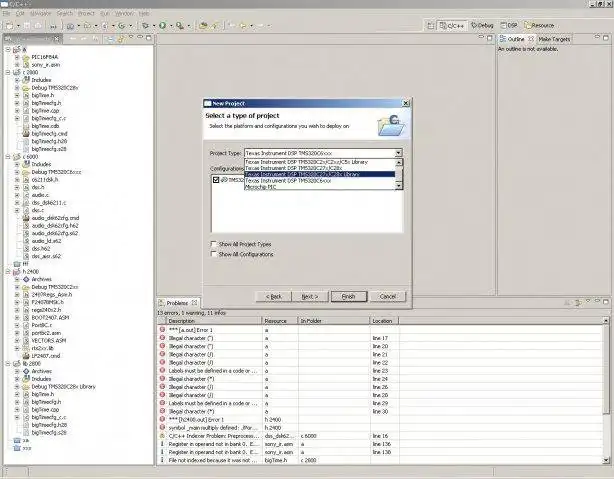This screenshot has height=479, width=614.
Task: Sort problems by Description column
Action: (214, 321)
